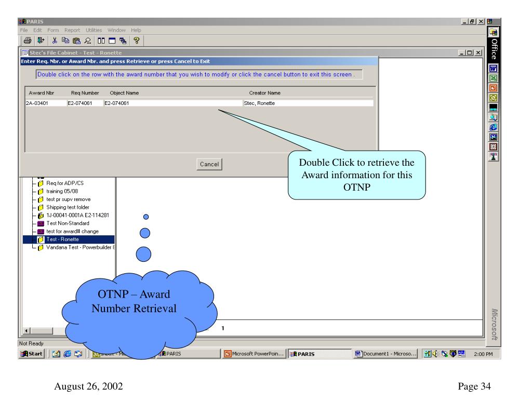Click the Paste clipboard icon
This screenshot has height=399, width=532.
[x=77, y=41]
